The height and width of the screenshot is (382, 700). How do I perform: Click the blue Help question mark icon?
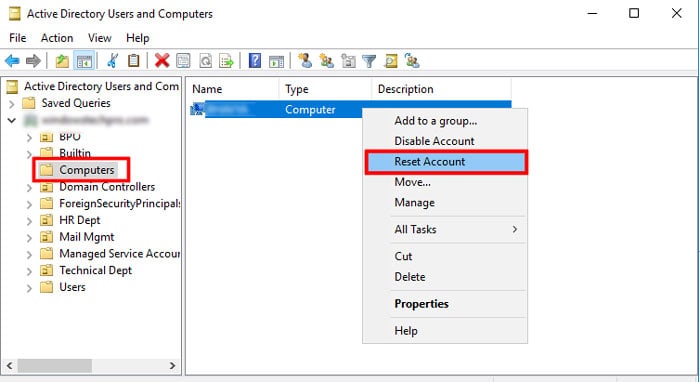tap(254, 60)
